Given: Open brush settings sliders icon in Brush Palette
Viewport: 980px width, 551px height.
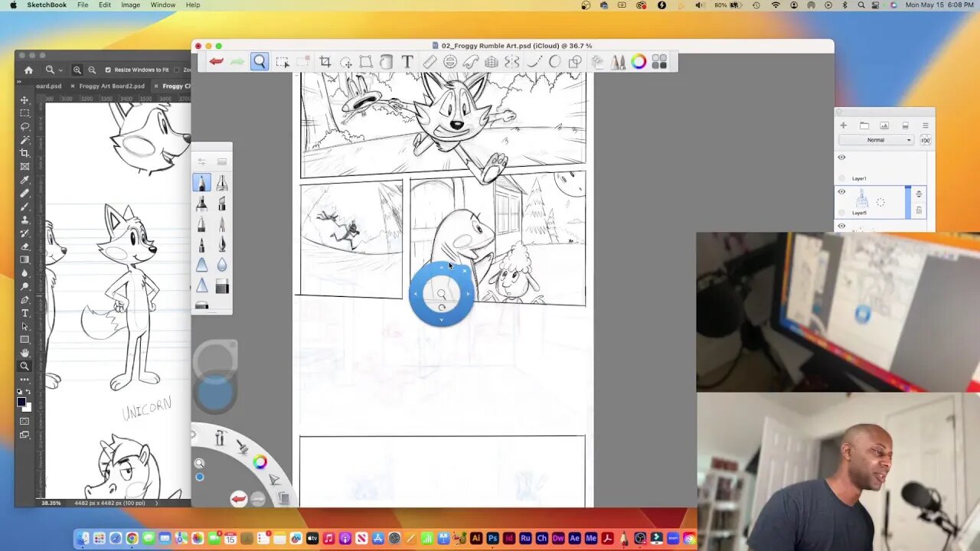Looking at the screenshot, I should pos(201,161).
